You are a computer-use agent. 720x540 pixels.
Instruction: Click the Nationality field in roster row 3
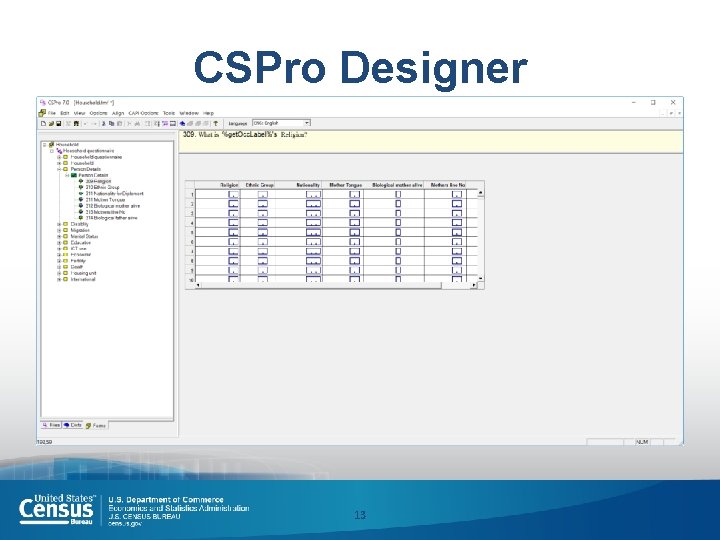tap(313, 213)
